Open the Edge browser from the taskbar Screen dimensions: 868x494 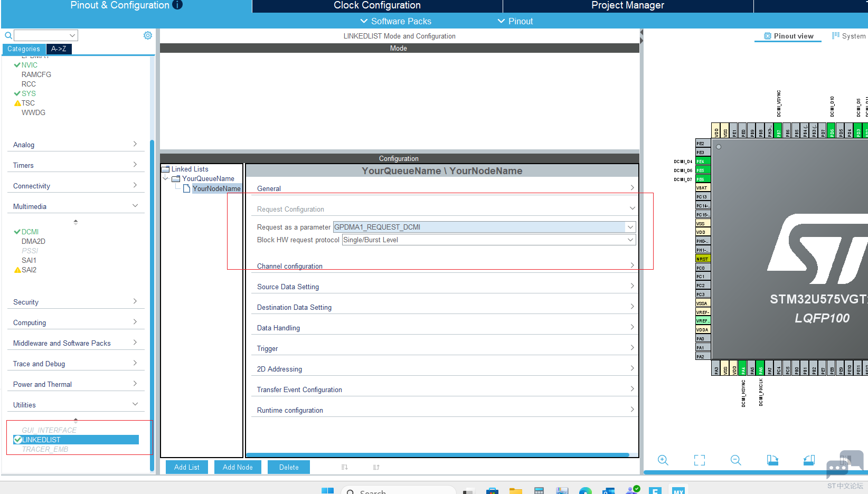586,491
